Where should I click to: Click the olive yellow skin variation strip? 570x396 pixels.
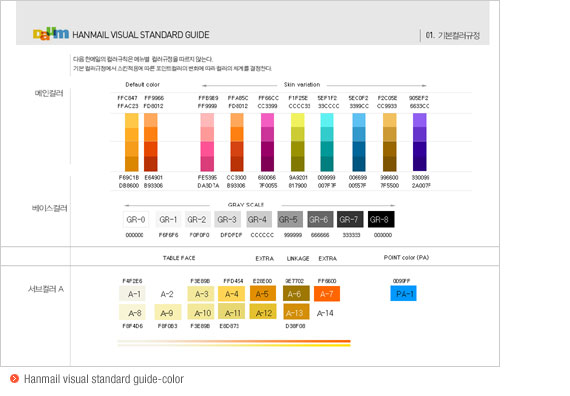(298, 142)
